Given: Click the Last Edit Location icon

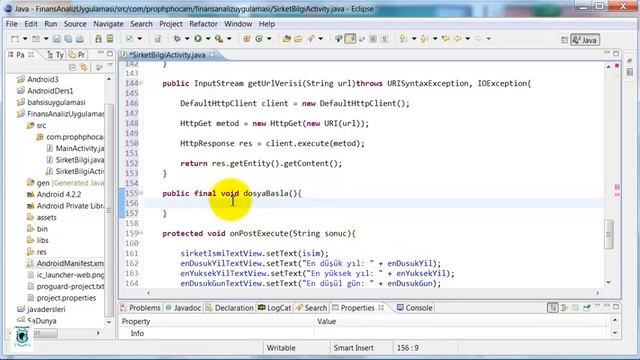Looking at the screenshot, I should (x=446, y=39).
